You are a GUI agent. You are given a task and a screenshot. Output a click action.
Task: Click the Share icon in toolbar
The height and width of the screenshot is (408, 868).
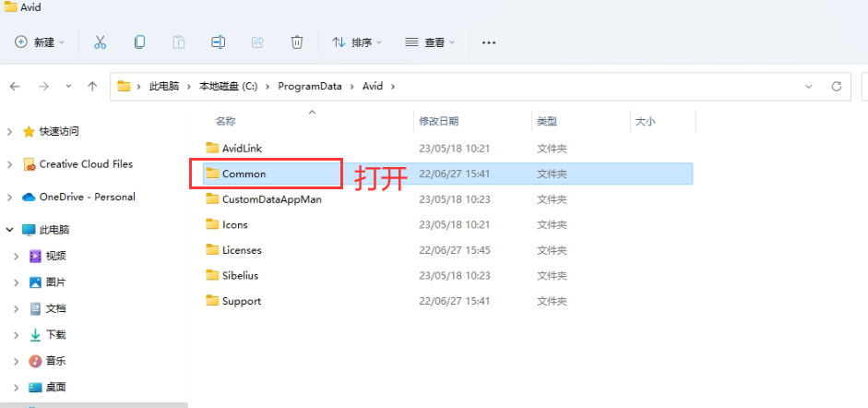tap(257, 42)
